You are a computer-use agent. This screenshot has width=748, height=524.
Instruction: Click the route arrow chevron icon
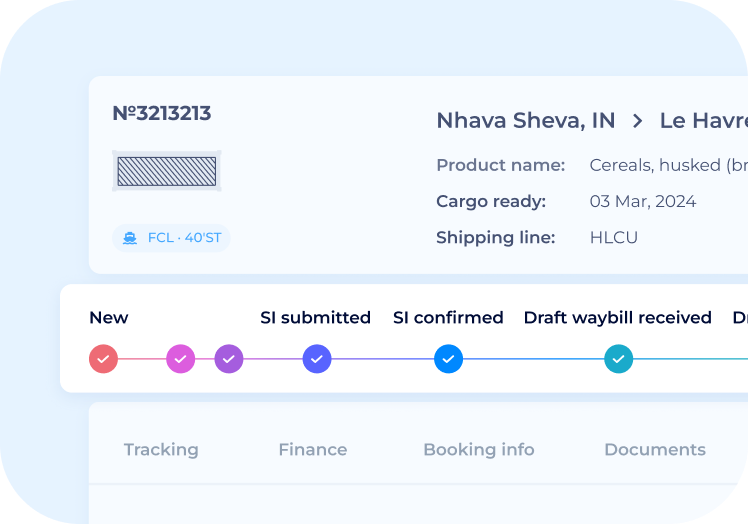637,121
